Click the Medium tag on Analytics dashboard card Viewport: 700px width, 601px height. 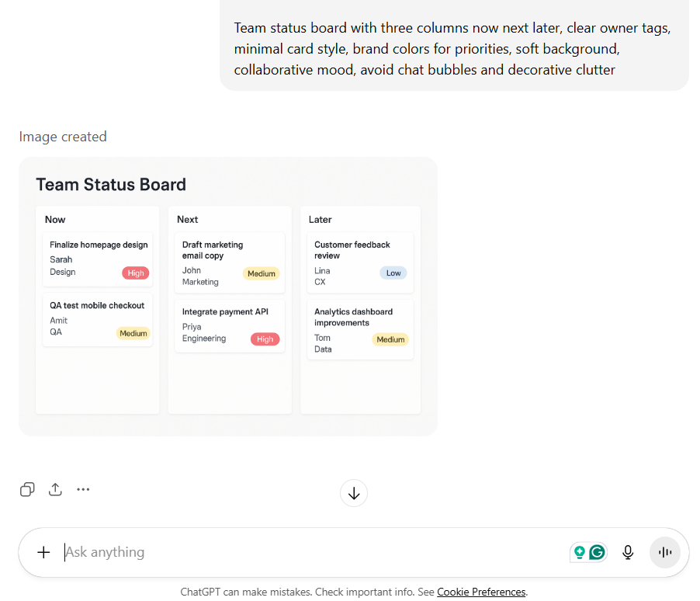(x=390, y=339)
